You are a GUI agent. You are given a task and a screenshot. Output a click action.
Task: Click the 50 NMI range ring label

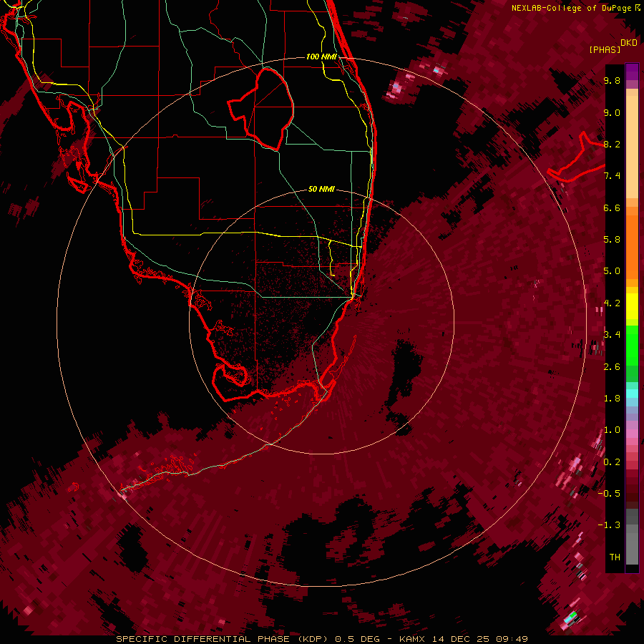[321, 189]
